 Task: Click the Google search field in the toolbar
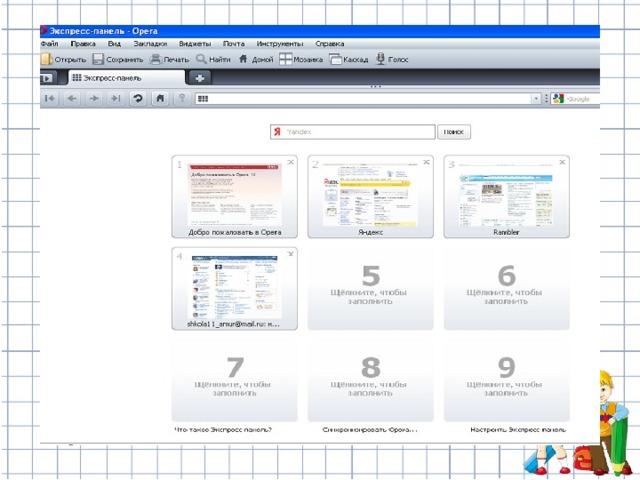point(575,99)
